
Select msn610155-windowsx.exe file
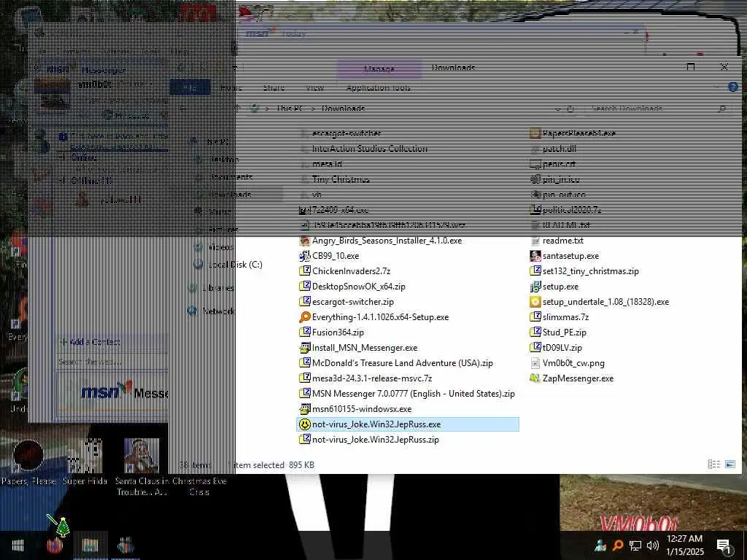355,408
